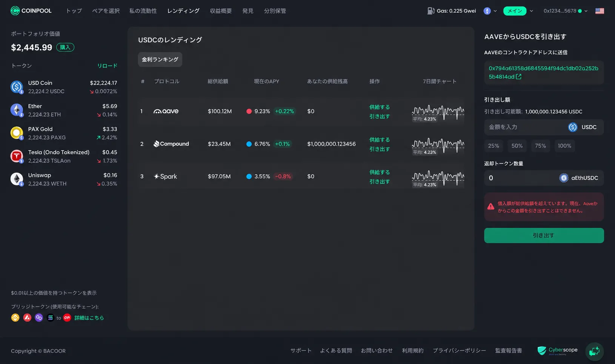Image resolution: width=615 pixels, height=364 pixels.
Task: Click the gas pump icon
Action: (x=430, y=11)
